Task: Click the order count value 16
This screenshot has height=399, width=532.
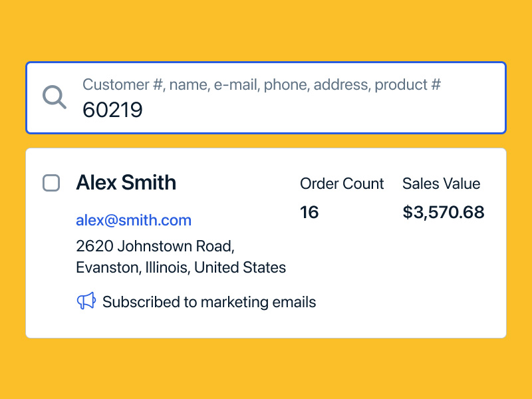Action: tap(309, 212)
